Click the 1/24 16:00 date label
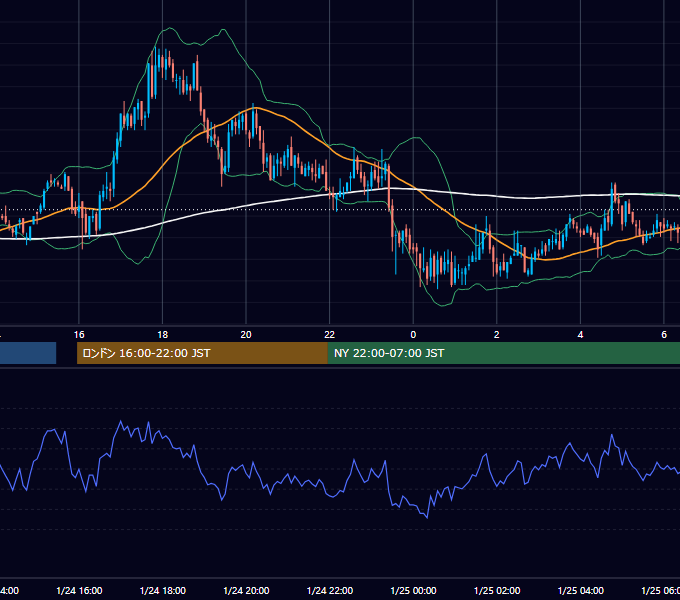The height and width of the screenshot is (600, 680). click(79, 590)
